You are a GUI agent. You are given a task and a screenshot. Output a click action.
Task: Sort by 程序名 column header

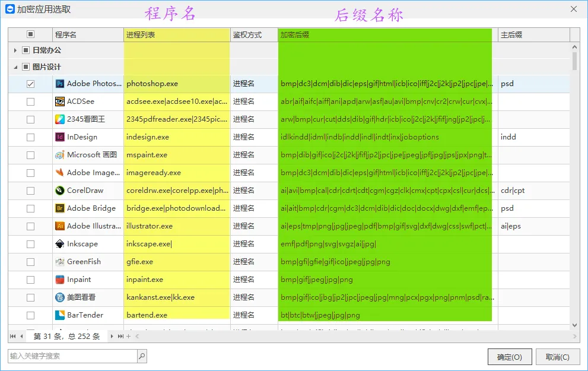pyautogui.click(x=88, y=35)
